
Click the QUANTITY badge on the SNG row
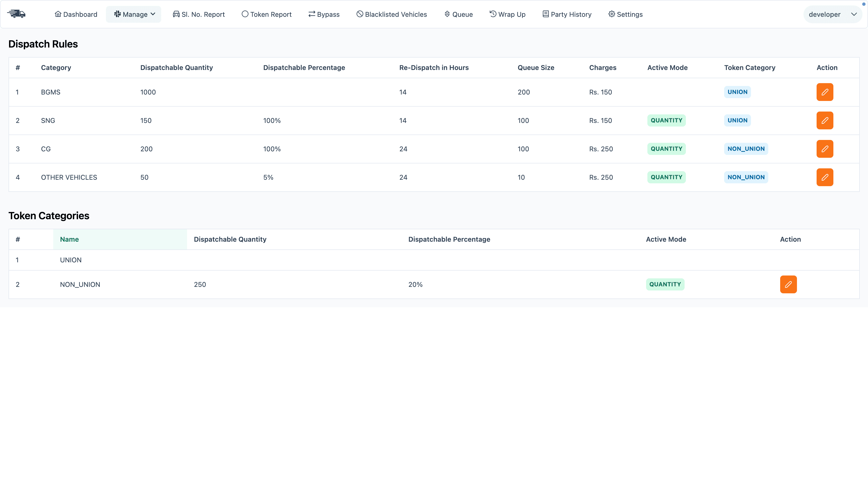click(x=666, y=120)
